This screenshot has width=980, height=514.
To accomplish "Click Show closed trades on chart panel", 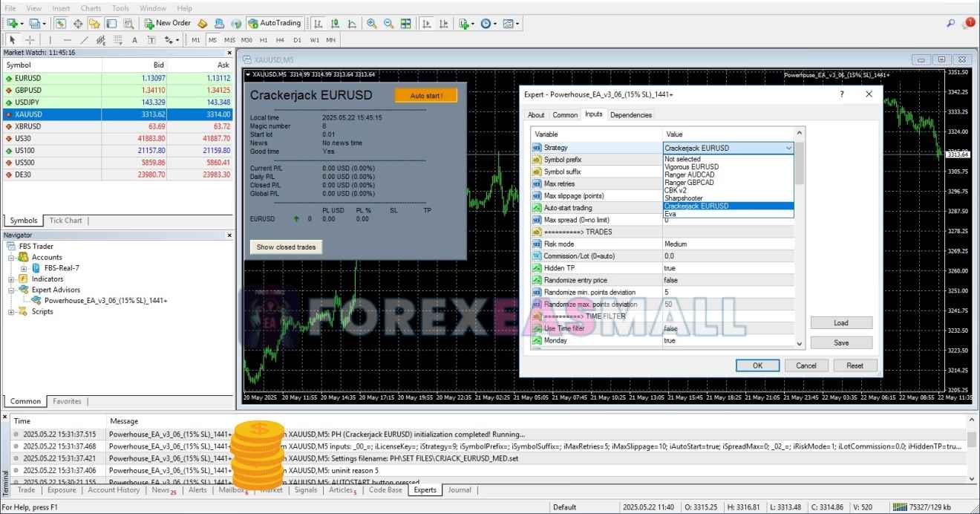I will (287, 247).
